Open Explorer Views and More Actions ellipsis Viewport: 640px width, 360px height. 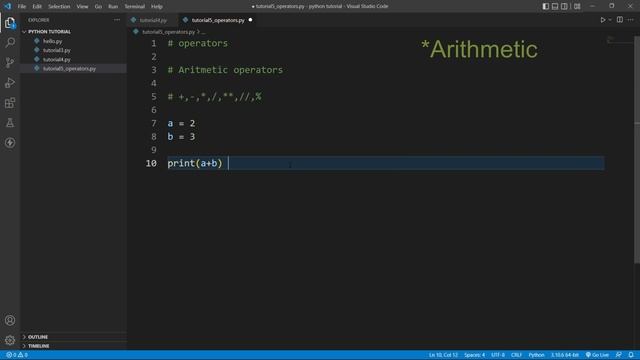tap(117, 20)
